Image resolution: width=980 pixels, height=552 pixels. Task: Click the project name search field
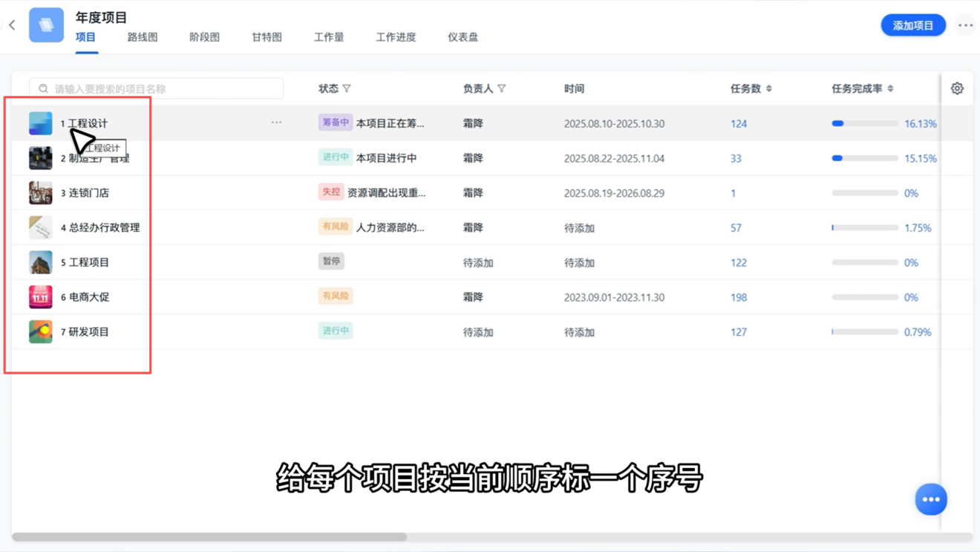coord(156,88)
